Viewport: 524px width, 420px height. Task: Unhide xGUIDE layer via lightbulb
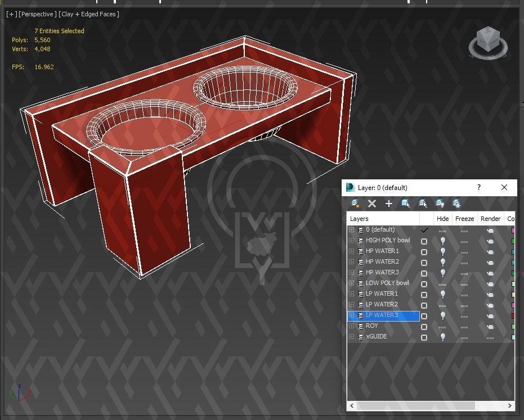(443, 337)
